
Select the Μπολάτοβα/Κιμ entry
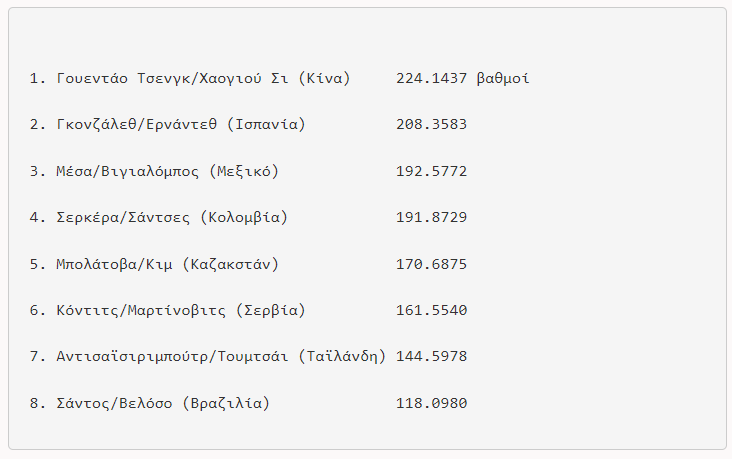tap(115, 264)
